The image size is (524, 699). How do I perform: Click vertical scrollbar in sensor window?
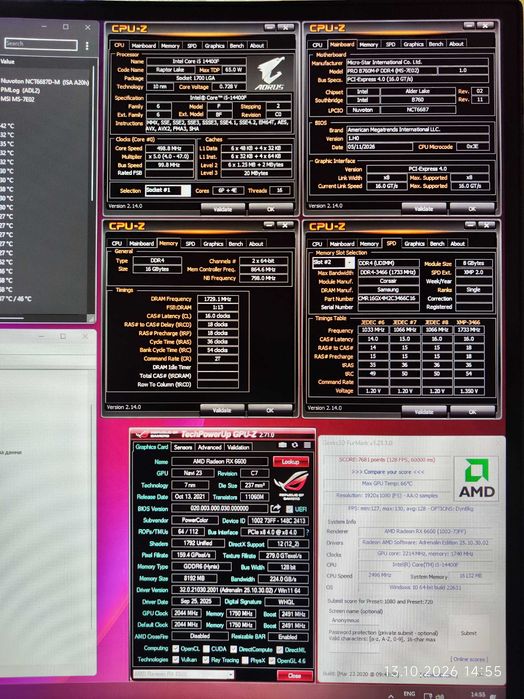[x=93, y=134]
